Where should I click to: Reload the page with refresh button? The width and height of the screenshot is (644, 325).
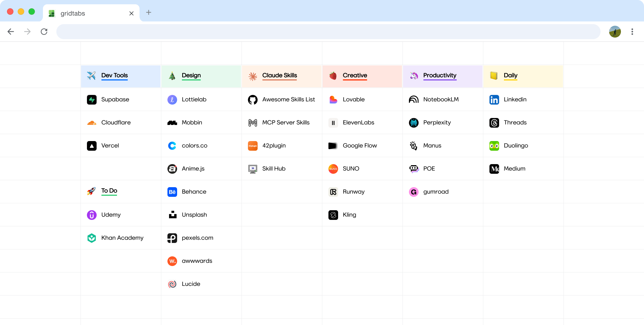coord(44,32)
